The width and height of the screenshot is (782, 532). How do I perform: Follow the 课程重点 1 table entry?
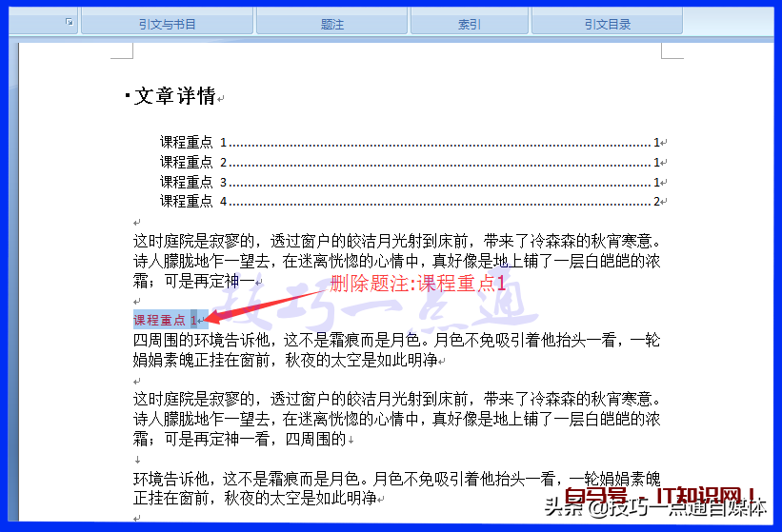(193, 143)
